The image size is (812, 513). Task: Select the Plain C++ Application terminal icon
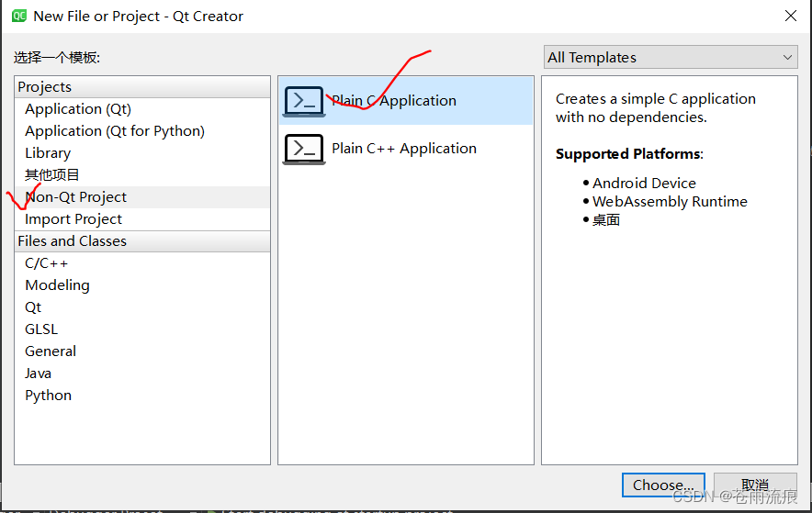point(304,150)
